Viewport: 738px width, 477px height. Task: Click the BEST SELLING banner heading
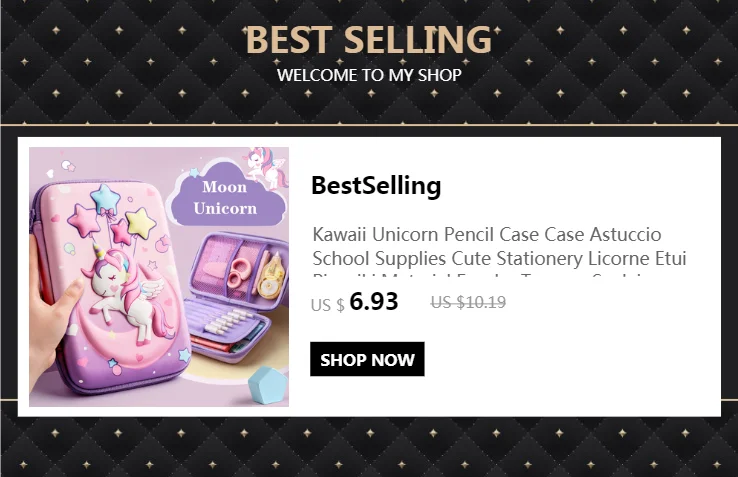369,40
